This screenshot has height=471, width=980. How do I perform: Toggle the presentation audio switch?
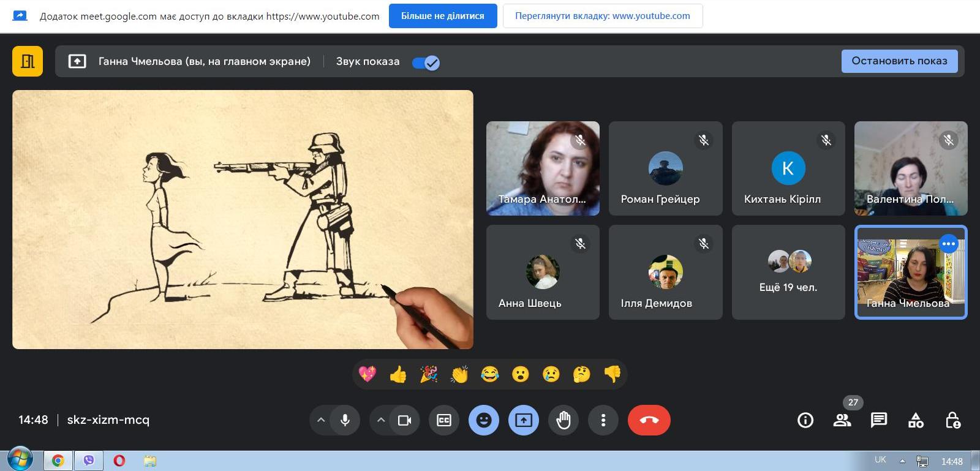[426, 62]
